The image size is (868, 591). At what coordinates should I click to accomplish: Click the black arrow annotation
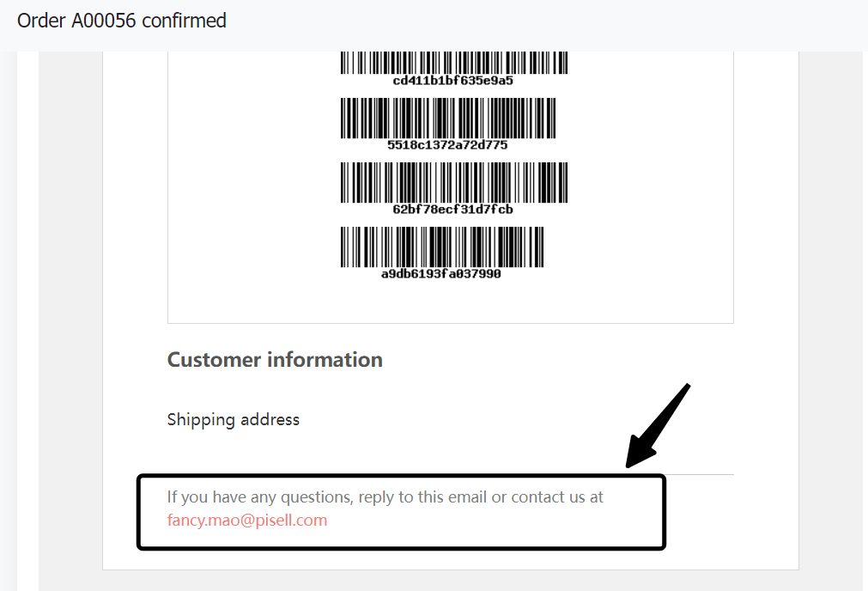tap(658, 425)
